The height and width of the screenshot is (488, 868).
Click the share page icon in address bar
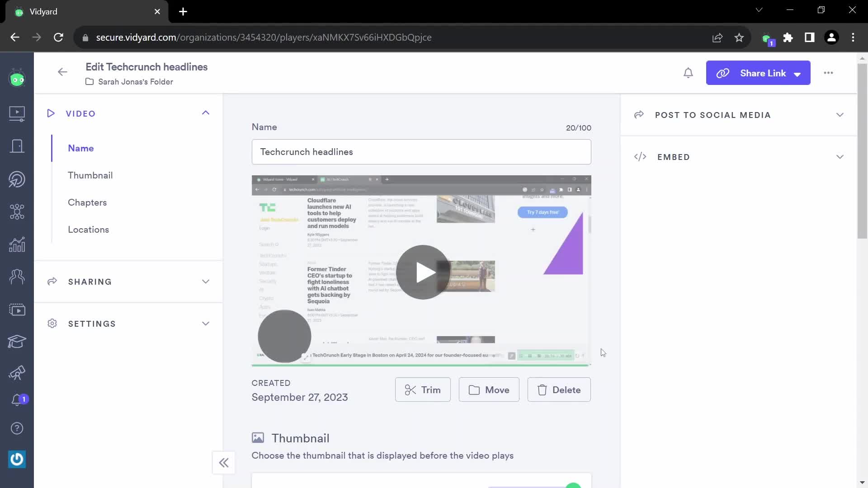pos(717,38)
